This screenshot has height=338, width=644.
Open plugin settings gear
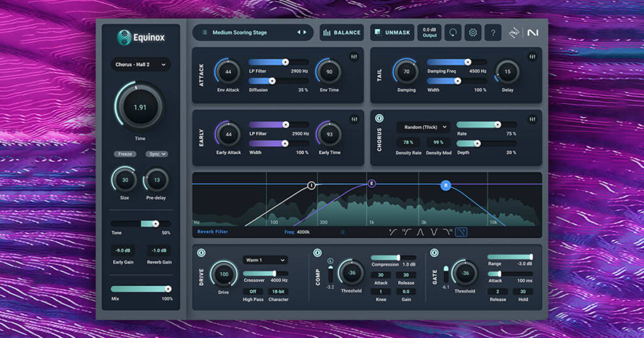(473, 33)
